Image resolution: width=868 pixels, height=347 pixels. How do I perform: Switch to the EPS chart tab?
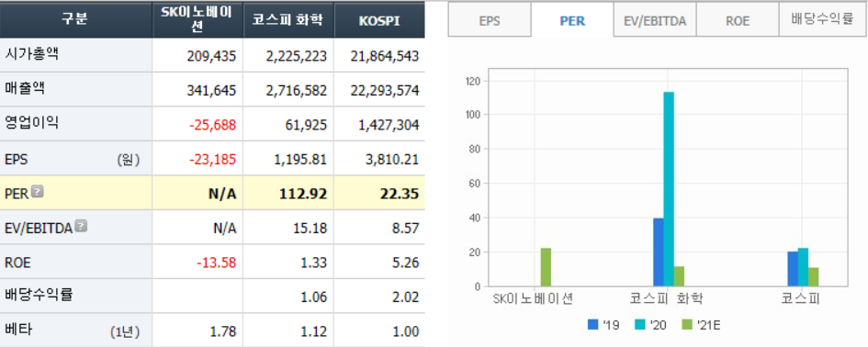coord(490,20)
